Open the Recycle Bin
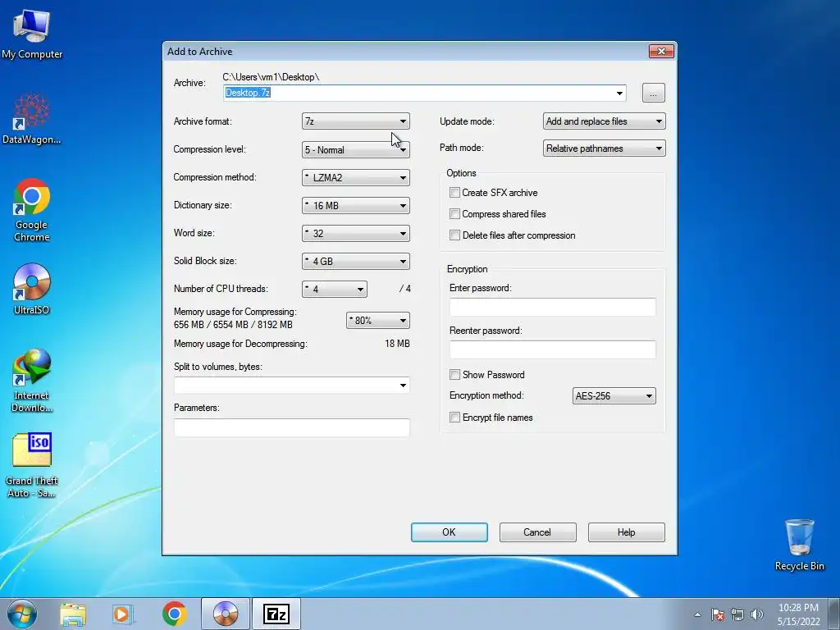The image size is (840, 630). pos(799,545)
